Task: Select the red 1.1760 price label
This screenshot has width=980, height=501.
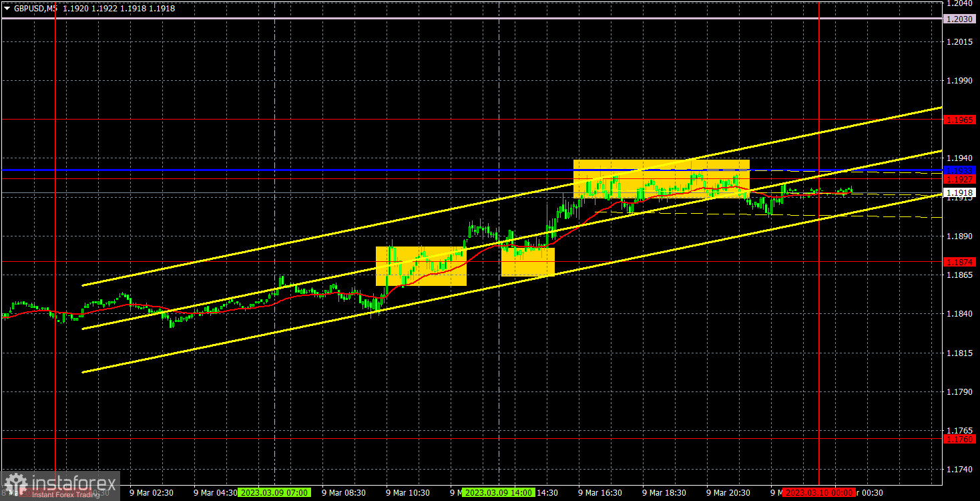Action: (x=960, y=439)
